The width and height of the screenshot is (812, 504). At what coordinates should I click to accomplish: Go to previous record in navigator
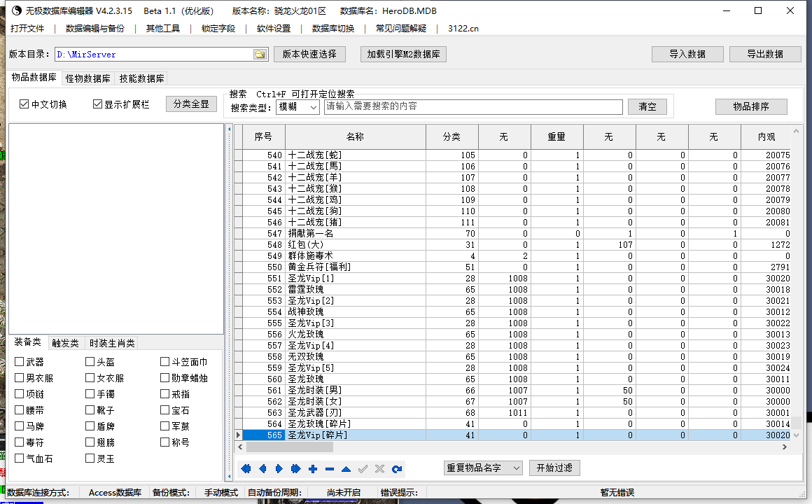[x=262, y=469]
